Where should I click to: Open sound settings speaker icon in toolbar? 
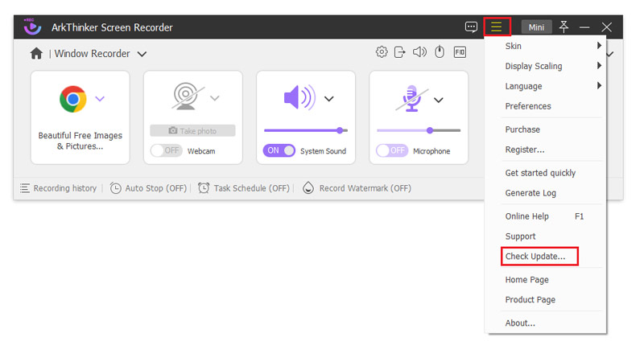(419, 52)
